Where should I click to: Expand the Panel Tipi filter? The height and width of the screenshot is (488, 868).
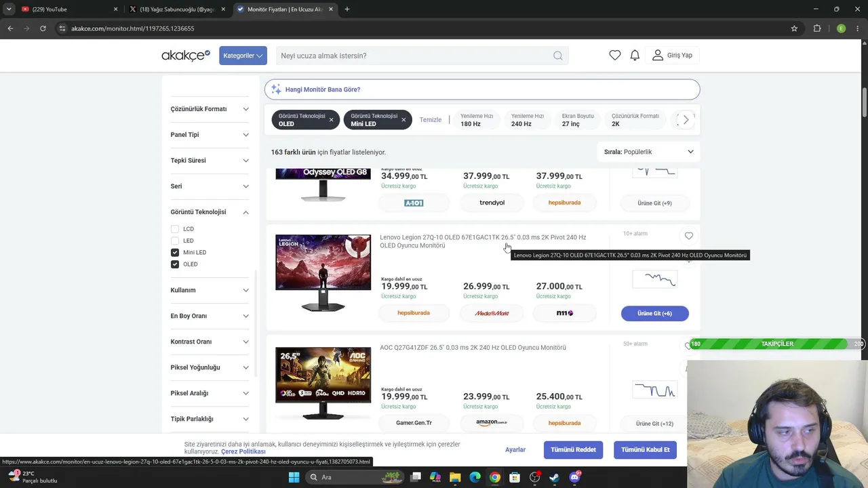[210, 135]
